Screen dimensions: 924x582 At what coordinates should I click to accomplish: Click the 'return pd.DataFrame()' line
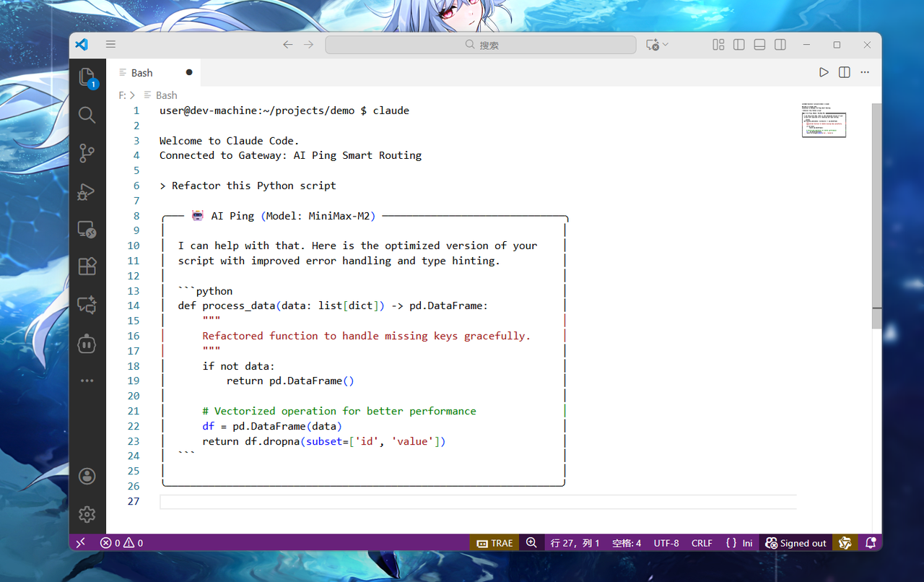pyautogui.click(x=290, y=381)
